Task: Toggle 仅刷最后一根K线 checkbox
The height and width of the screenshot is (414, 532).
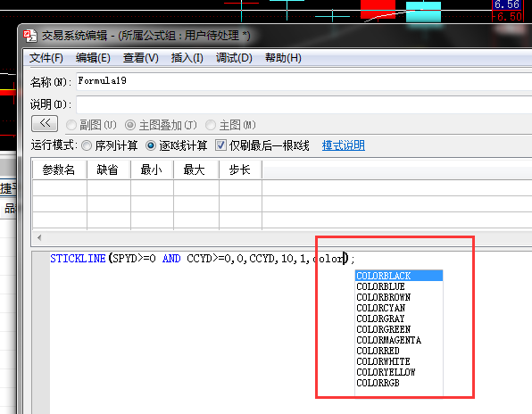Action: point(220,145)
